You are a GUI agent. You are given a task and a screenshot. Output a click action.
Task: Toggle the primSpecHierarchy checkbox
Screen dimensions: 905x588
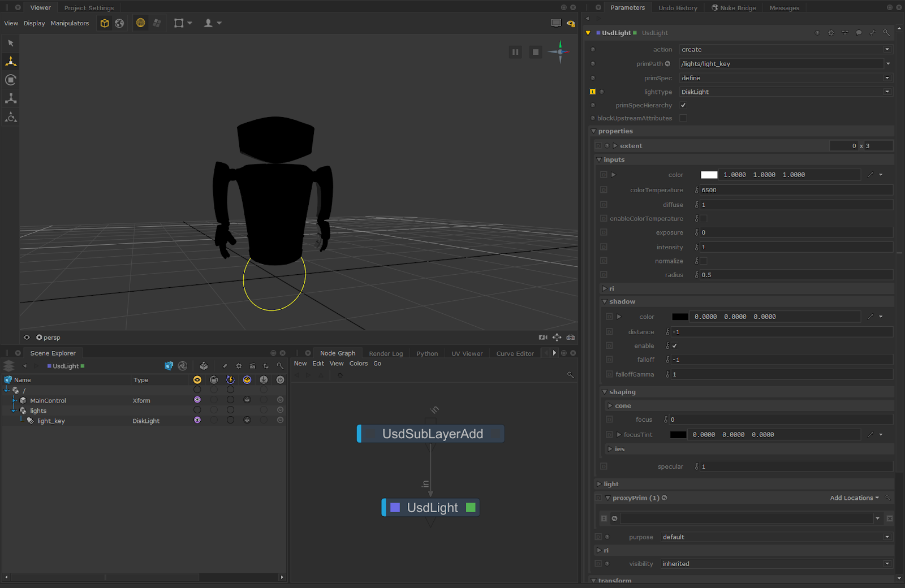pyautogui.click(x=683, y=105)
